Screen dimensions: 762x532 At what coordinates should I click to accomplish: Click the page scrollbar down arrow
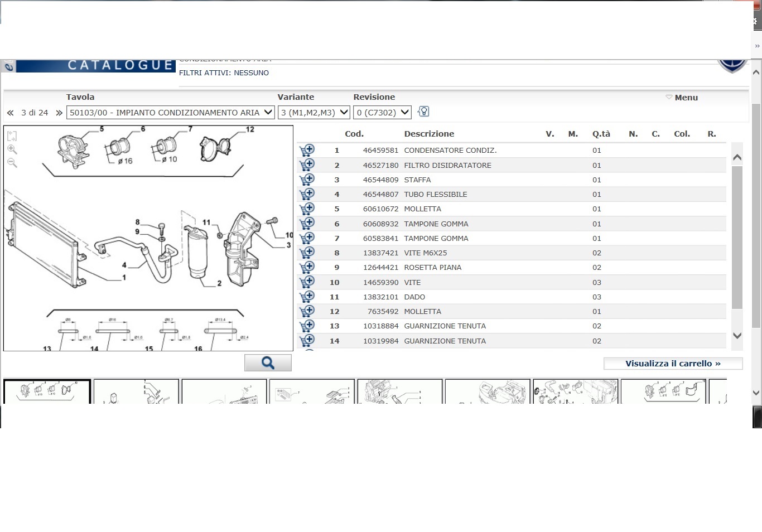pos(756,393)
